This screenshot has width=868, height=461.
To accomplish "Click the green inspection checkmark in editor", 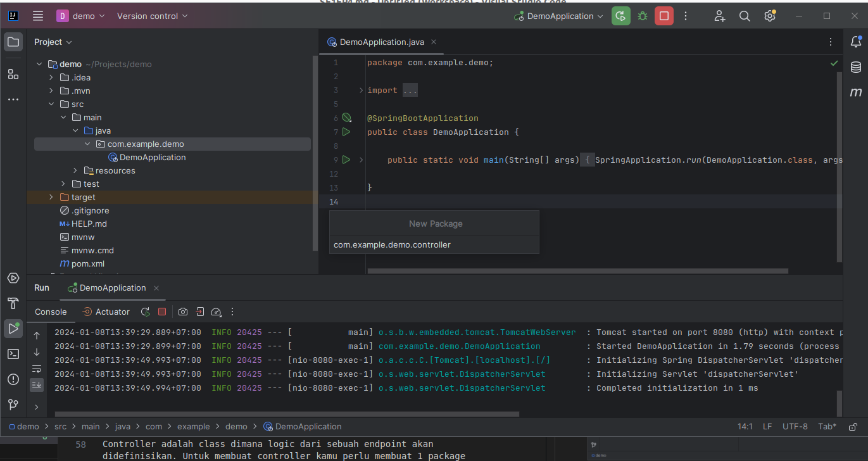I will click(x=834, y=63).
